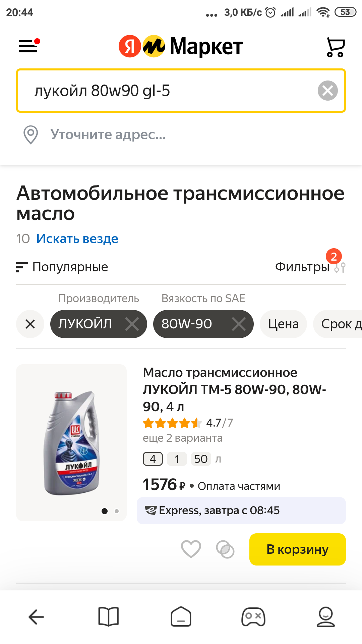Open the Популярные sorting dropdown
Viewport: 362px width, 644px height.
[x=62, y=267]
